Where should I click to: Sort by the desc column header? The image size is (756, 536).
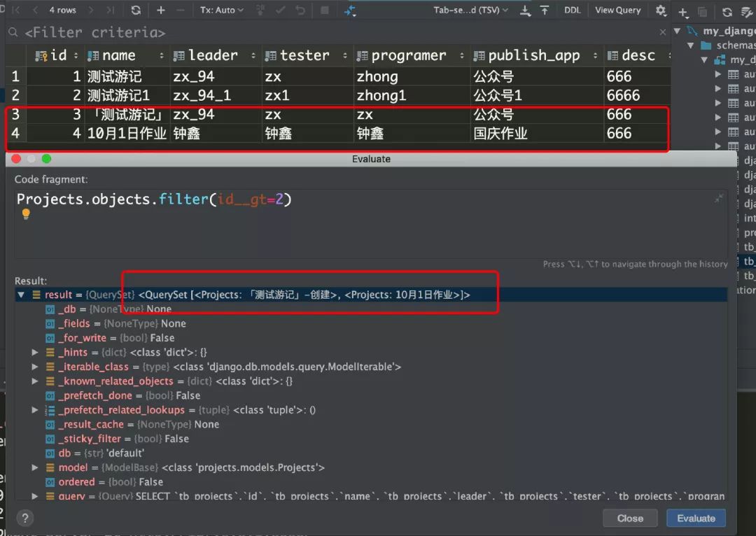point(637,55)
